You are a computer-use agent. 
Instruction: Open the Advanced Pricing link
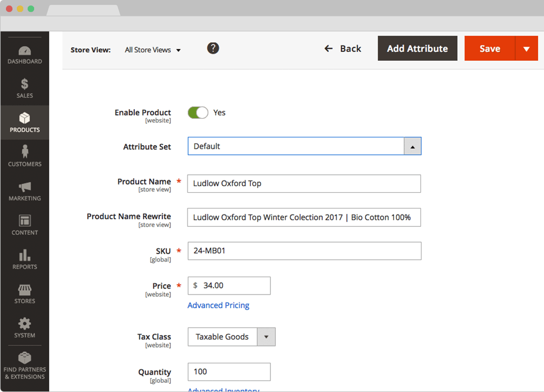(218, 305)
